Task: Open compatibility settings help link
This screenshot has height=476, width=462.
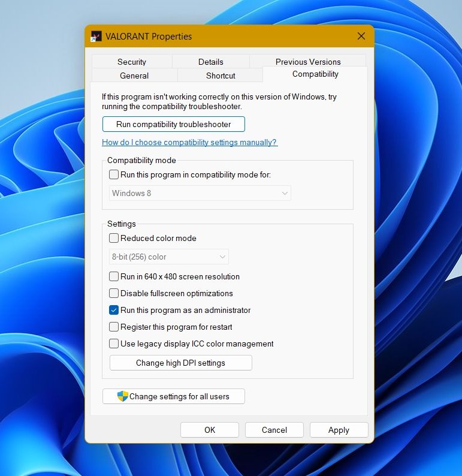Action: (x=189, y=143)
